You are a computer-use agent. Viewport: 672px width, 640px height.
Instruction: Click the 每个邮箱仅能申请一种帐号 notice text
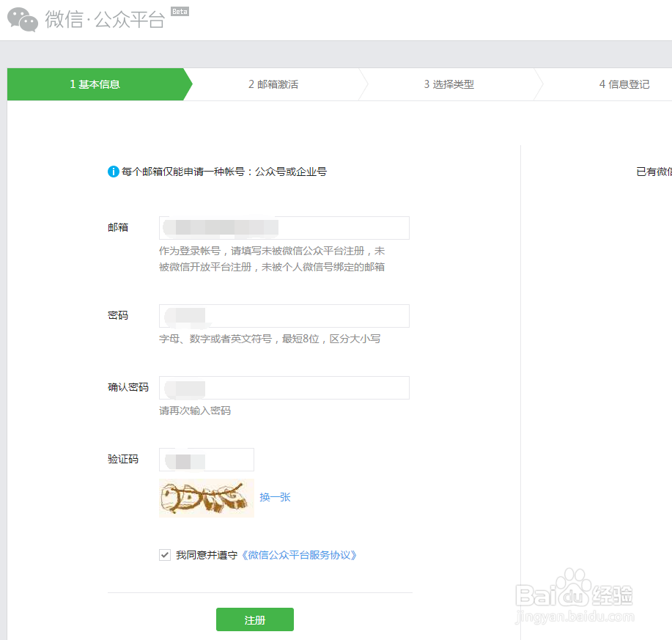coord(224,172)
